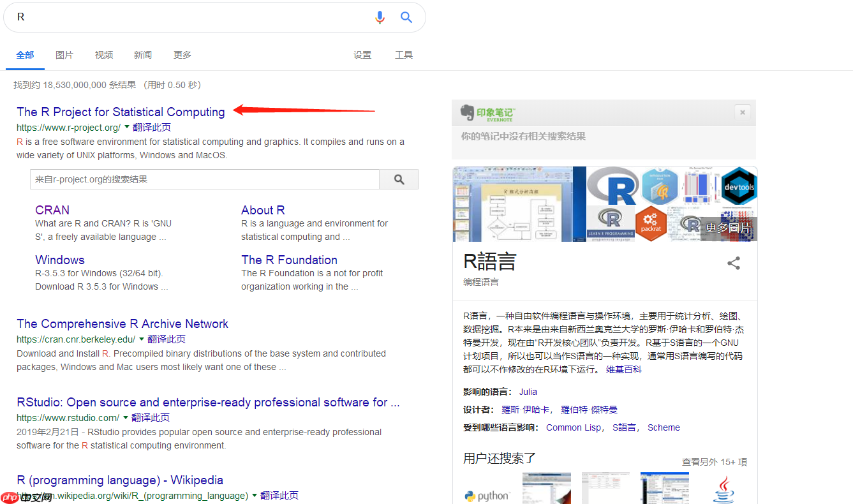
Task: Click the blue search magnifier icon
Action: 406,17
